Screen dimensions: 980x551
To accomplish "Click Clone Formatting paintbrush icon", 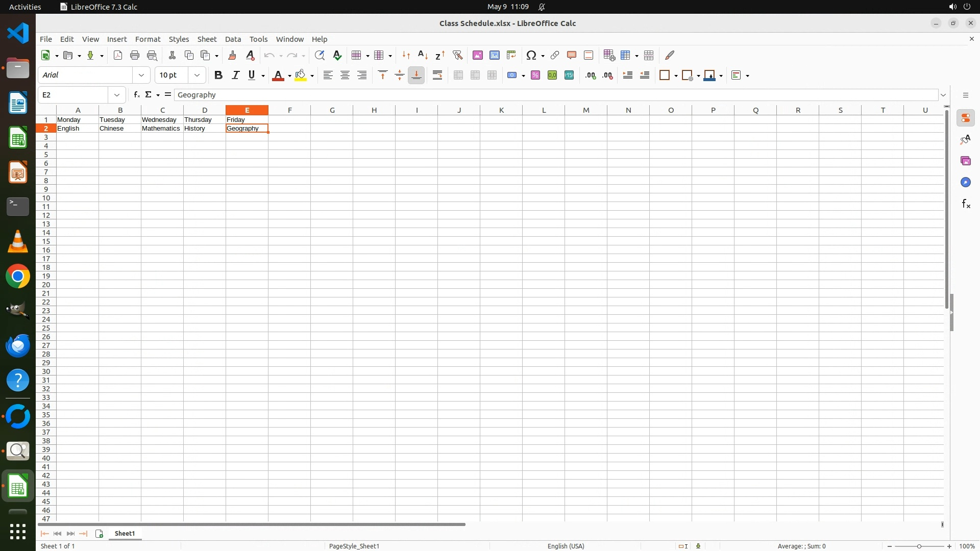I will point(232,55).
